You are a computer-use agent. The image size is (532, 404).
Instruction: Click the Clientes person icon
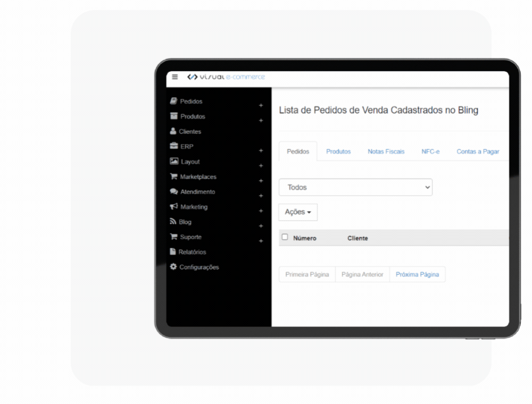pos(173,131)
